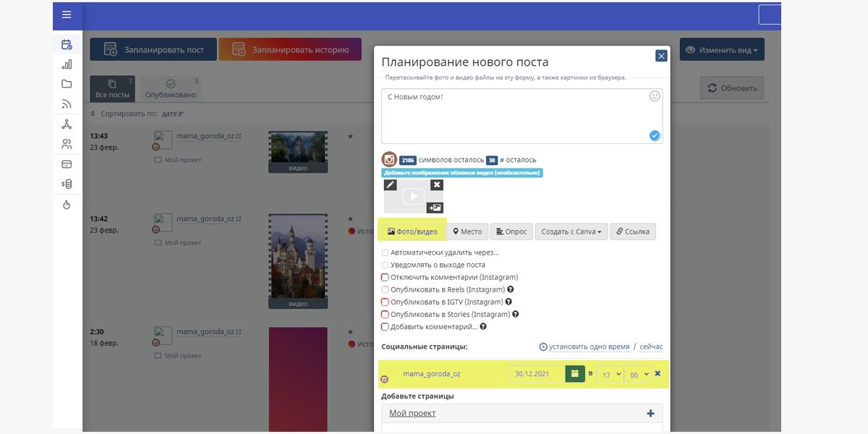Screen dimensions: 868x434
Task: Enable 'Отключить комментарии (Instagram)' checkbox
Action: click(385, 278)
